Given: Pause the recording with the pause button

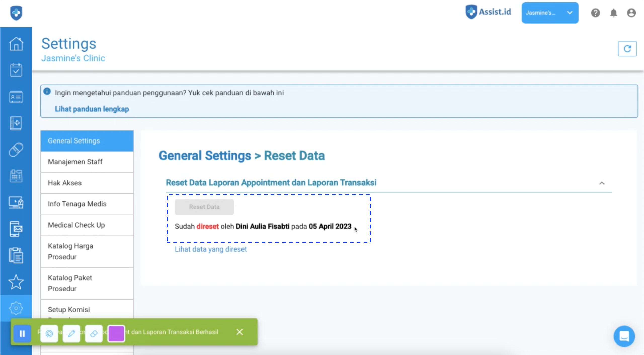Looking at the screenshot, I should coord(22,334).
